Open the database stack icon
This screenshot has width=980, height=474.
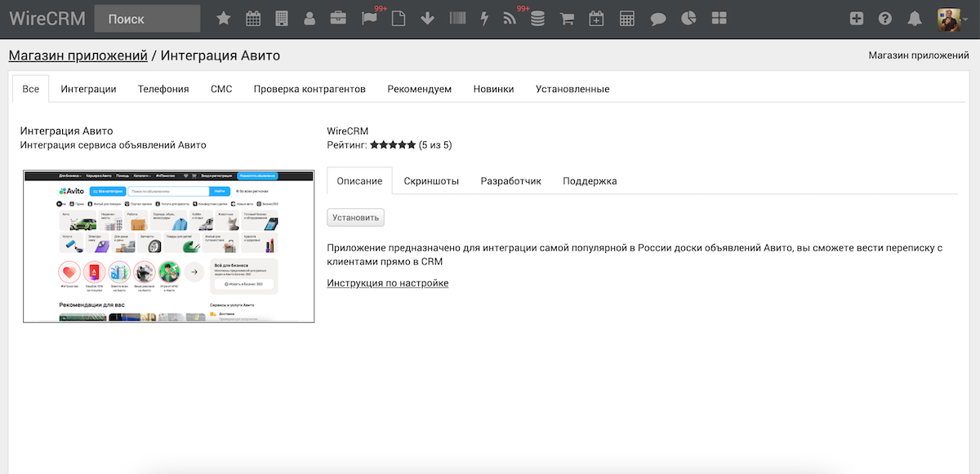(537, 19)
